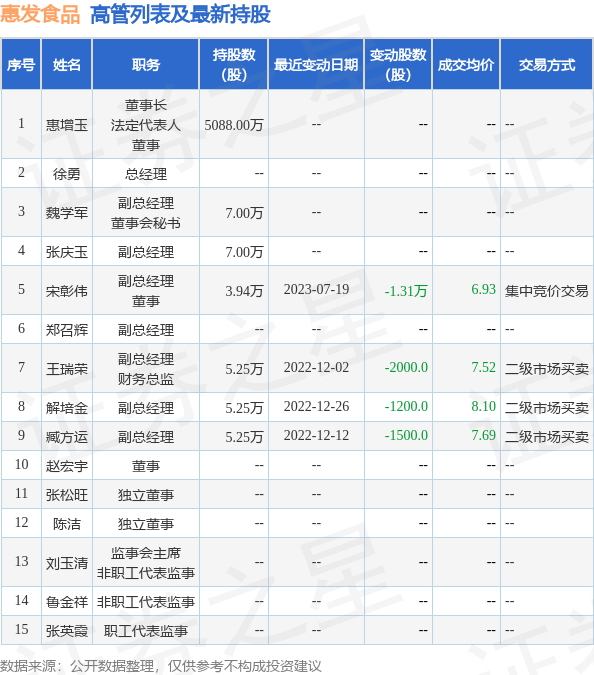This screenshot has height=675, width=594.
Task: Click the 职工代表监事 cell in row 15
Action: tap(146, 631)
